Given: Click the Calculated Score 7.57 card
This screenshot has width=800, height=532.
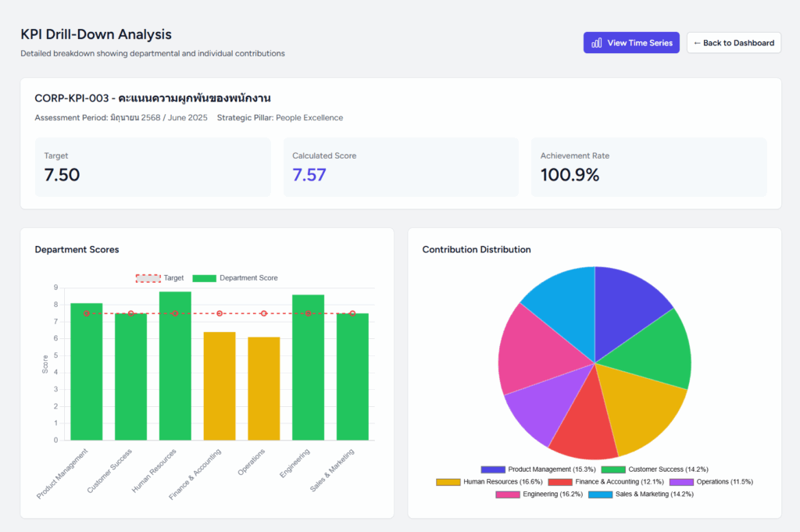Looking at the screenshot, I should [401, 167].
